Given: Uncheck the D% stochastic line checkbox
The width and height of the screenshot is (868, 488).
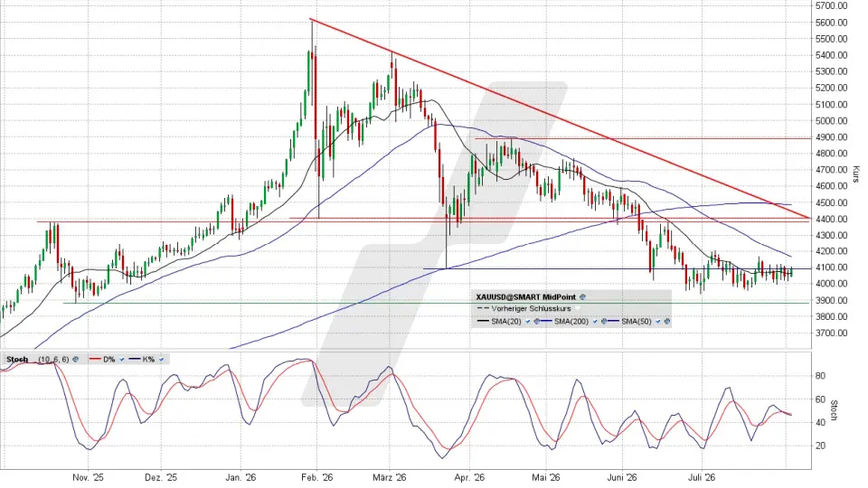Looking at the screenshot, I should [122, 359].
